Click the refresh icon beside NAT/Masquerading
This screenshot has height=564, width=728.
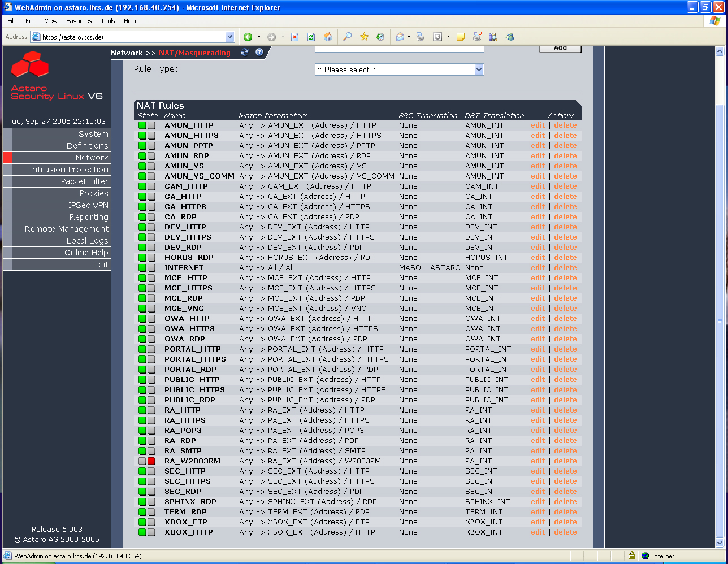click(245, 53)
